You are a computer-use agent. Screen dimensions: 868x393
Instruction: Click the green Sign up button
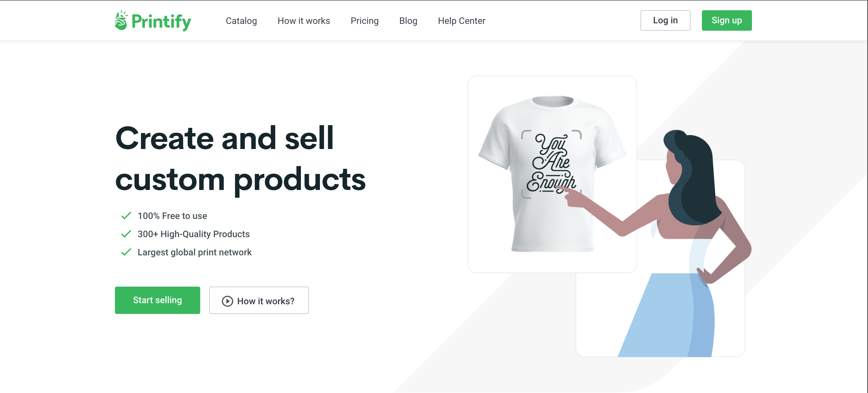point(727,20)
